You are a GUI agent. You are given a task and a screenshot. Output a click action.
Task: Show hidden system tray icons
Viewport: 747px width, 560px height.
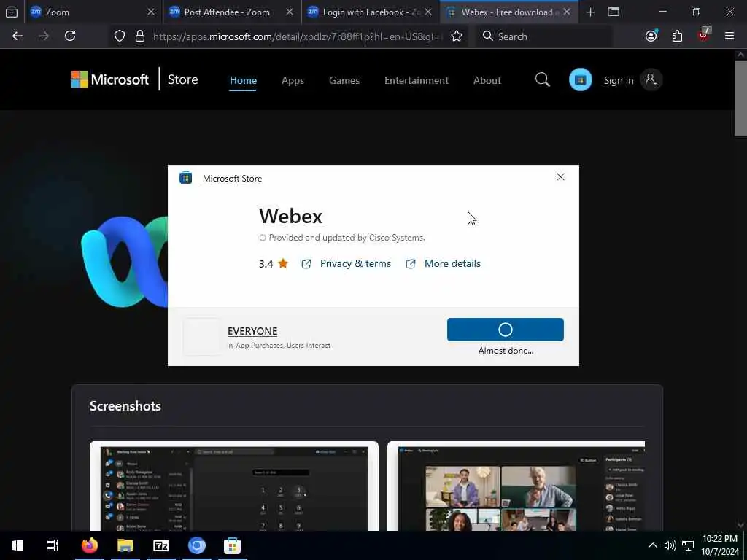653,545
